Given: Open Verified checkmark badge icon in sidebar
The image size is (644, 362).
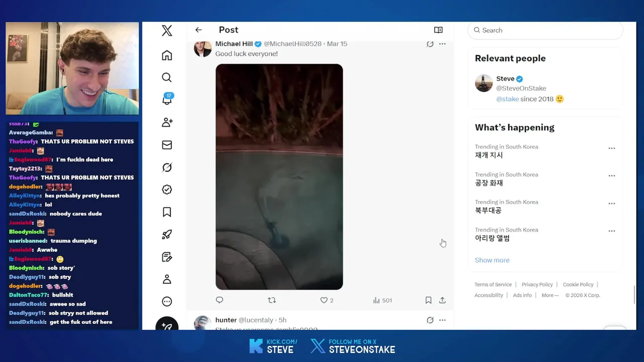Looking at the screenshot, I should pyautogui.click(x=167, y=190).
